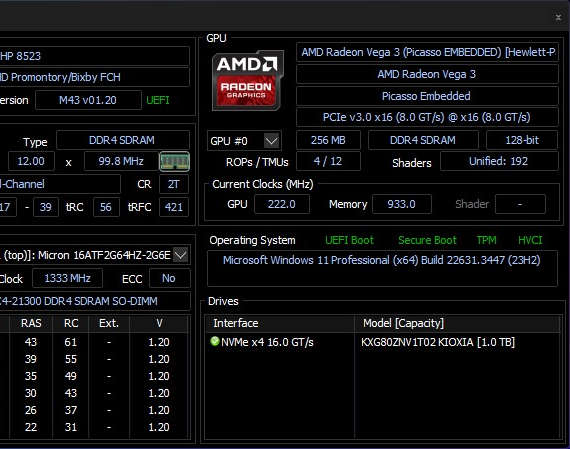Click the KXG80ZNV1T02 KIOXIA drive model
570x449 pixels.
click(x=438, y=342)
